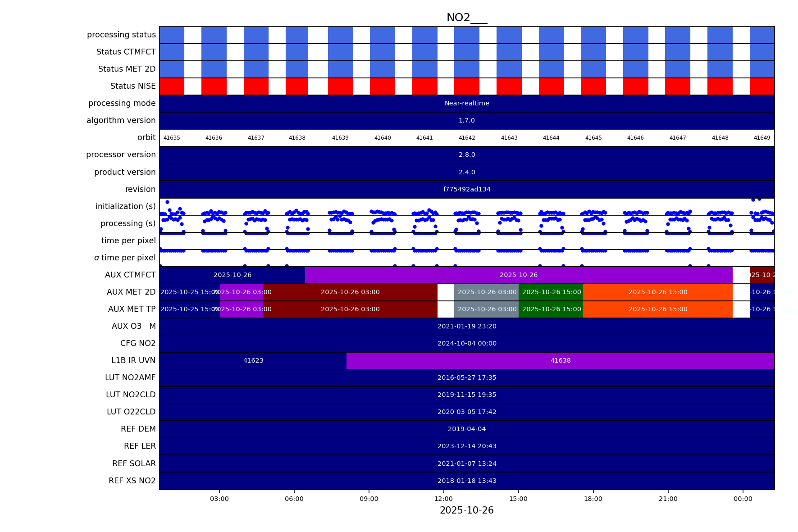
Task: Click the revision value f775492ad134
Action: click(467, 190)
